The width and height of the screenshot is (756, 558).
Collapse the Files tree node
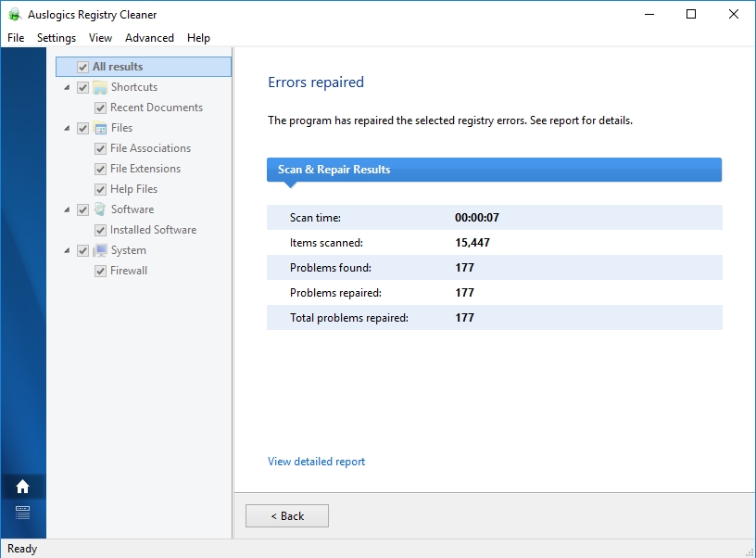tap(67, 128)
